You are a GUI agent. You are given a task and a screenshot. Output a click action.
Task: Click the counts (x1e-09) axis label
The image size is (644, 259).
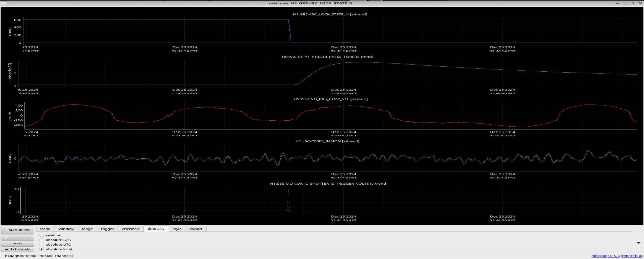click(10, 73)
